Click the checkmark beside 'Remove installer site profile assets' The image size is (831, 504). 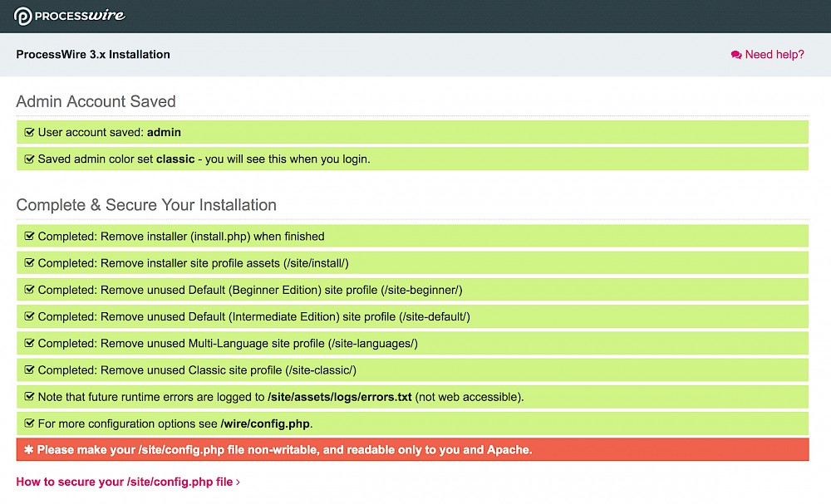tap(29, 262)
